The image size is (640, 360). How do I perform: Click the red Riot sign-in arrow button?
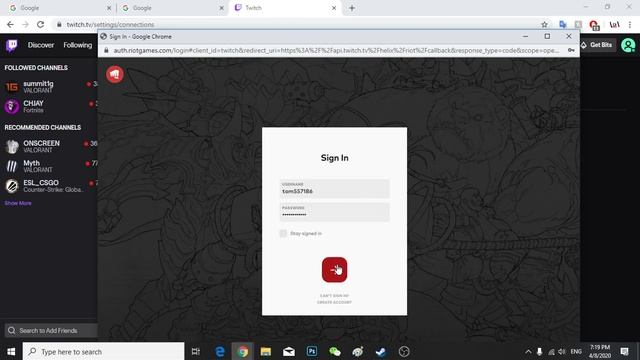(x=334, y=270)
